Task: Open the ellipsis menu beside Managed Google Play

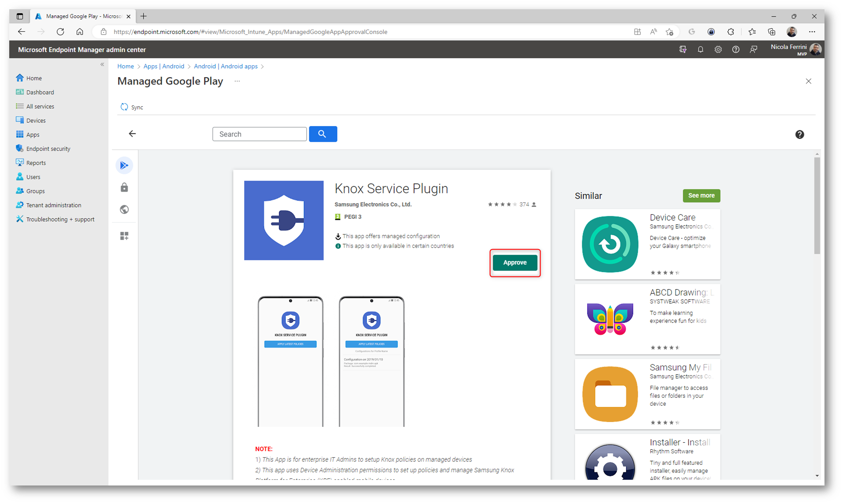Action: click(237, 81)
